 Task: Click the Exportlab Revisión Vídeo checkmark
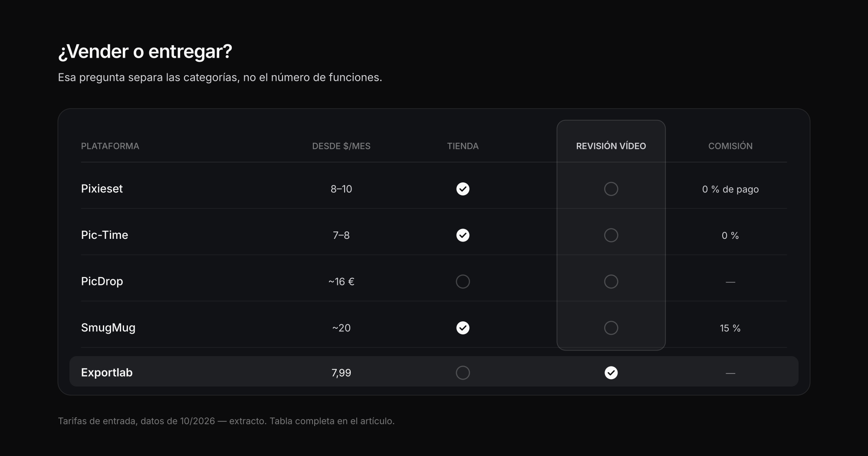611,373
